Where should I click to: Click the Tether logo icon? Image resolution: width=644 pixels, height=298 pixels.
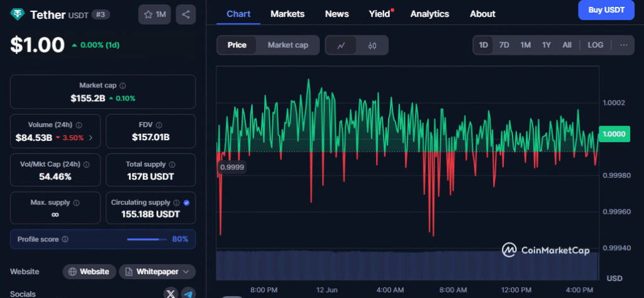pyautogui.click(x=18, y=15)
